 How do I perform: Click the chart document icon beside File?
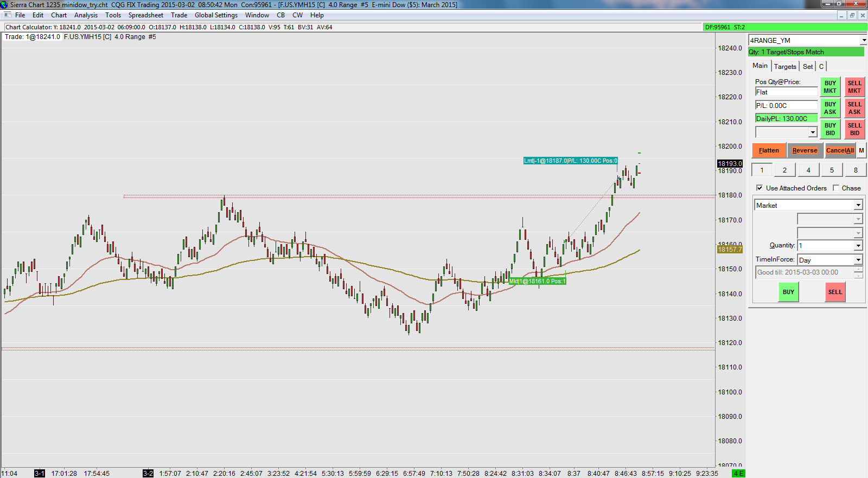click(x=7, y=15)
